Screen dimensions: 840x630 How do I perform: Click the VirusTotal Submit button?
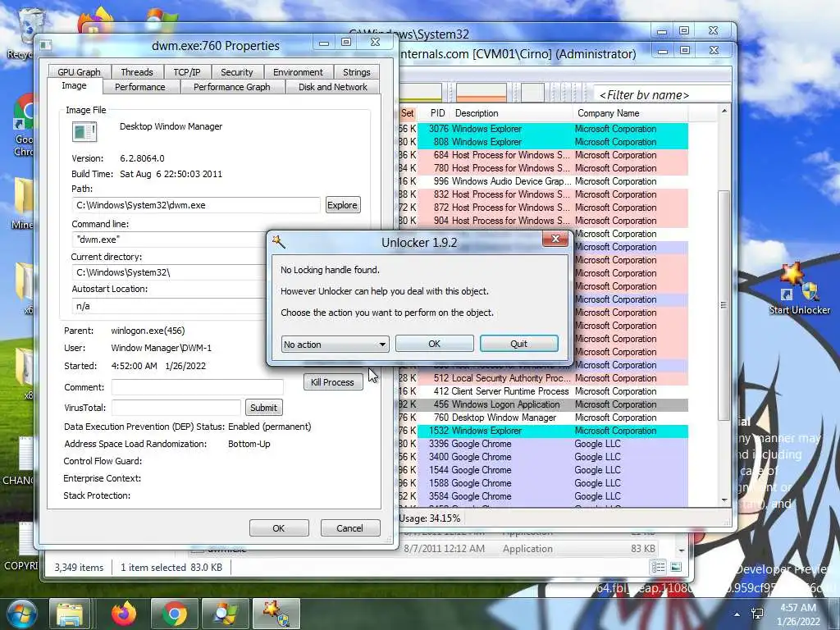(263, 407)
